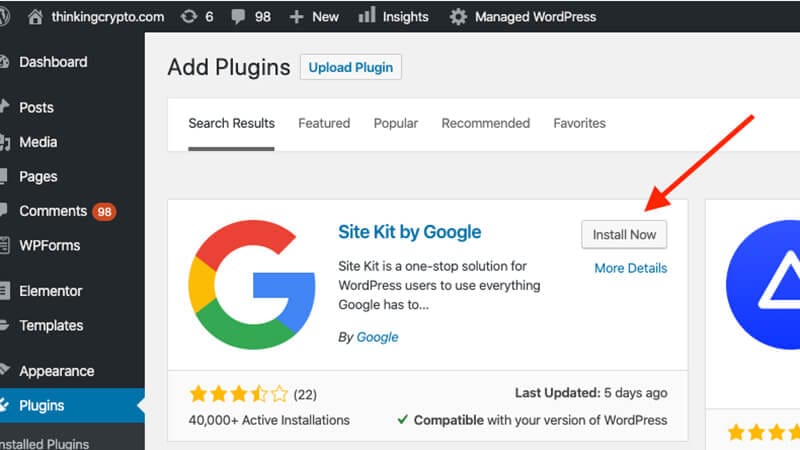Click the Managed WordPress gear icon
The height and width of the screenshot is (450, 800).
pos(458,17)
